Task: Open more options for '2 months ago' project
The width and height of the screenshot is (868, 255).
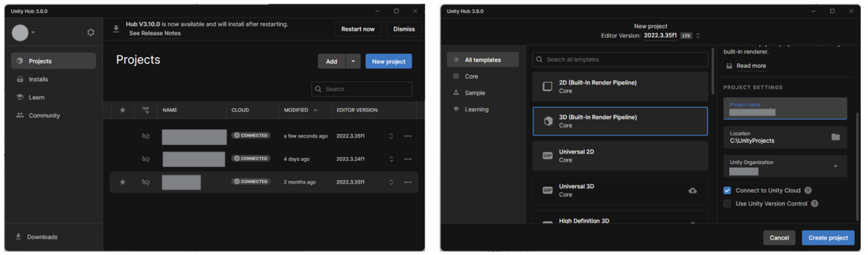Action: (x=408, y=182)
